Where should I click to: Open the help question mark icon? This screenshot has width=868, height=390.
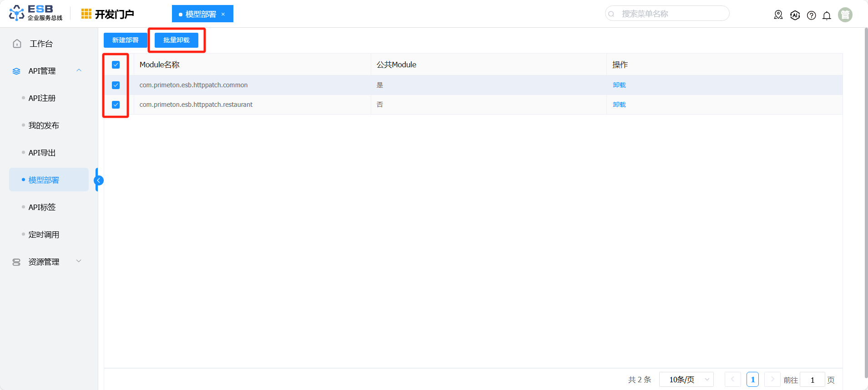tap(811, 15)
